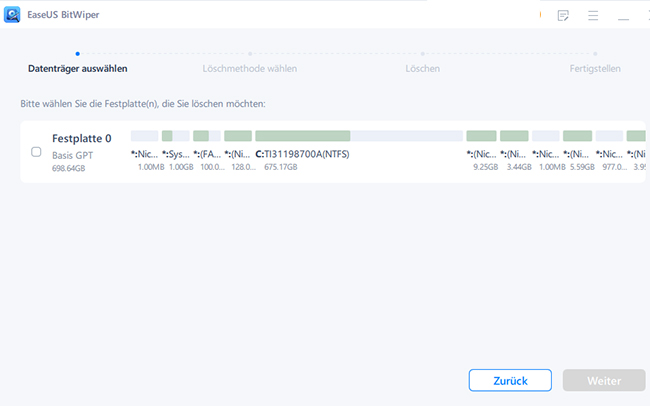Minimize the BitWiper window
650x406 pixels.
[x=624, y=16]
